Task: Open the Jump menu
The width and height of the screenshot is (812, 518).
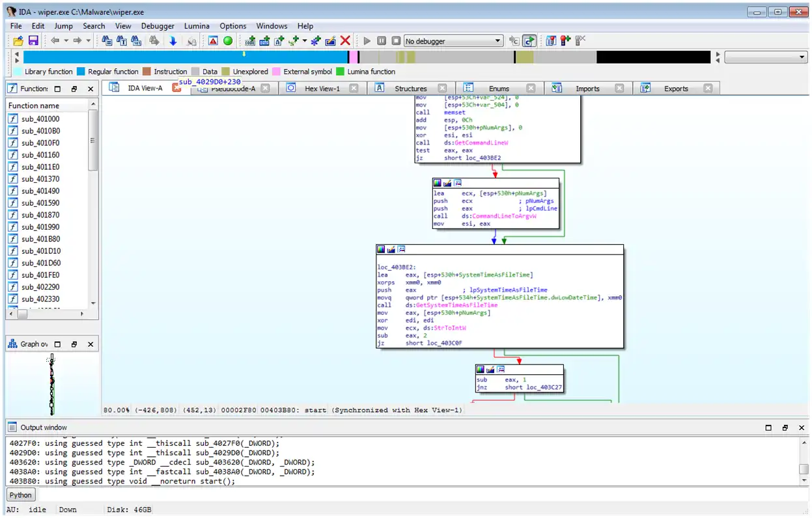Action: point(64,26)
